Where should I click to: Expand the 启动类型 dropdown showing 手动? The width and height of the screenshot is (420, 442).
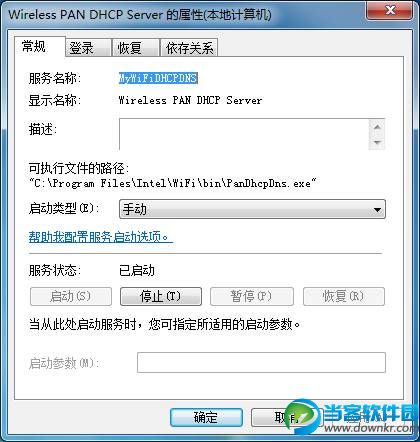coord(252,209)
